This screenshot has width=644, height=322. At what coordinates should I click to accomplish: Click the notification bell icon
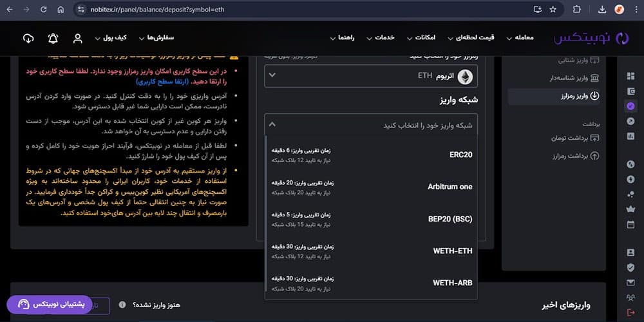[x=53, y=39]
